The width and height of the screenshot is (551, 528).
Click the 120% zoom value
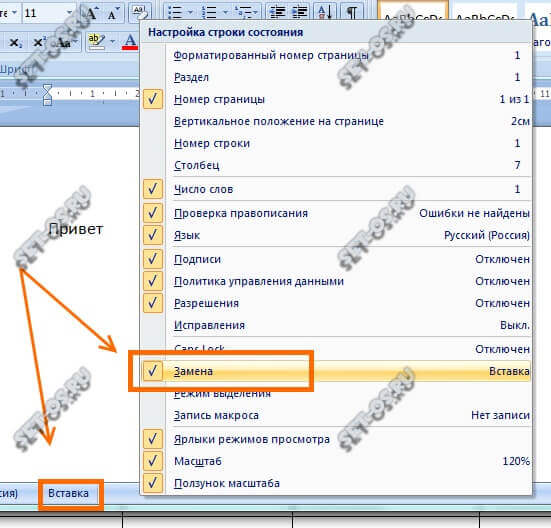[516, 461]
